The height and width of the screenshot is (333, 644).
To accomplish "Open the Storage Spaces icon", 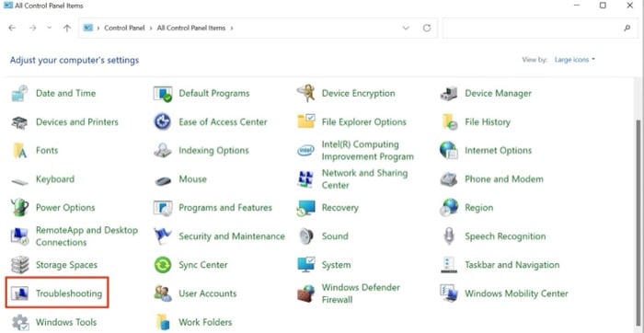I will (x=19, y=265).
